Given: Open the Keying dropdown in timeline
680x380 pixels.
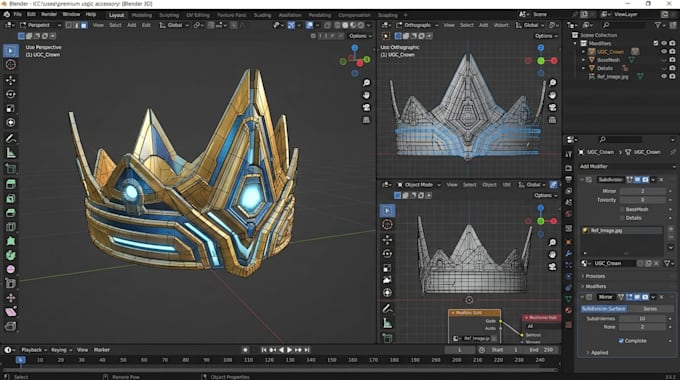Looking at the screenshot, I should (61, 350).
